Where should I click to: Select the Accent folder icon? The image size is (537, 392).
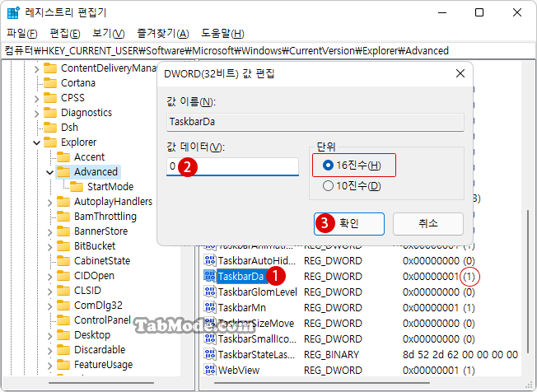point(63,157)
